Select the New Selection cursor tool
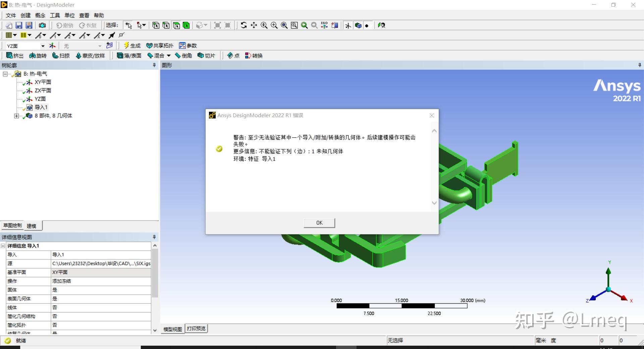 pos(128,25)
